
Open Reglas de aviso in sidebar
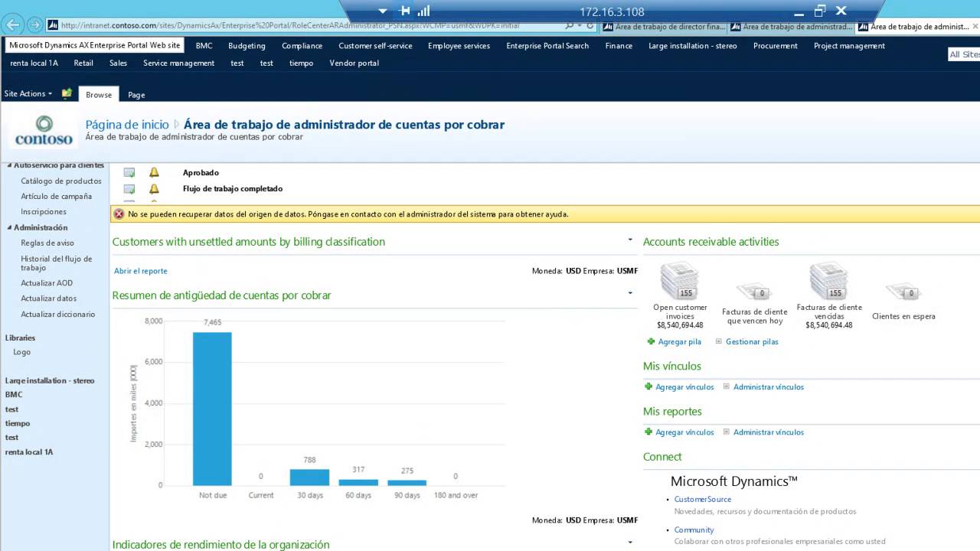(x=47, y=243)
